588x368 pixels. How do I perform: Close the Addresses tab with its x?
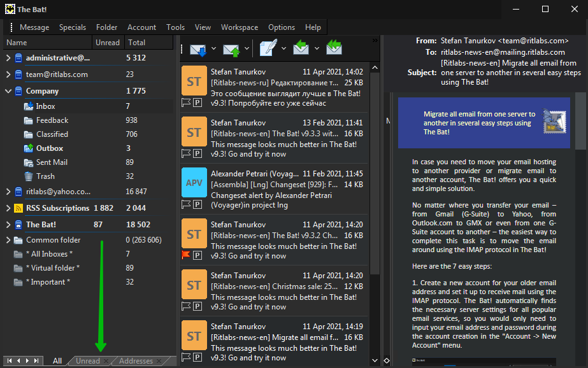point(159,361)
